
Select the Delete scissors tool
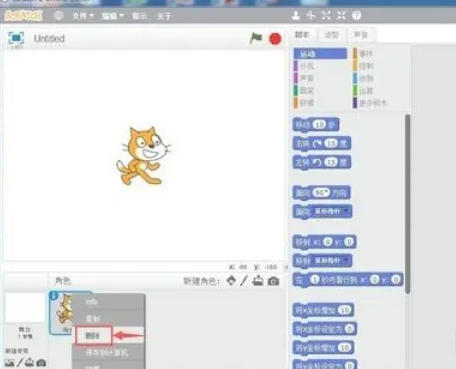[x=311, y=15]
